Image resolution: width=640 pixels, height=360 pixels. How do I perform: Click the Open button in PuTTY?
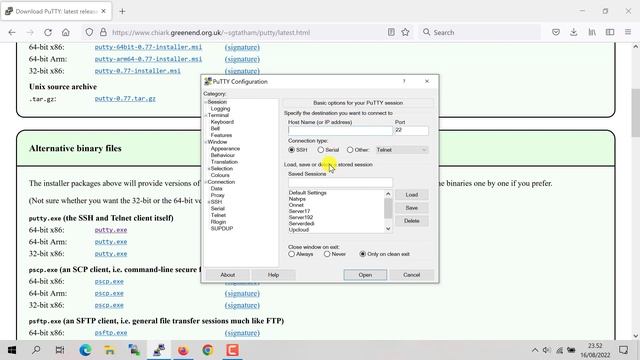[x=365, y=275]
